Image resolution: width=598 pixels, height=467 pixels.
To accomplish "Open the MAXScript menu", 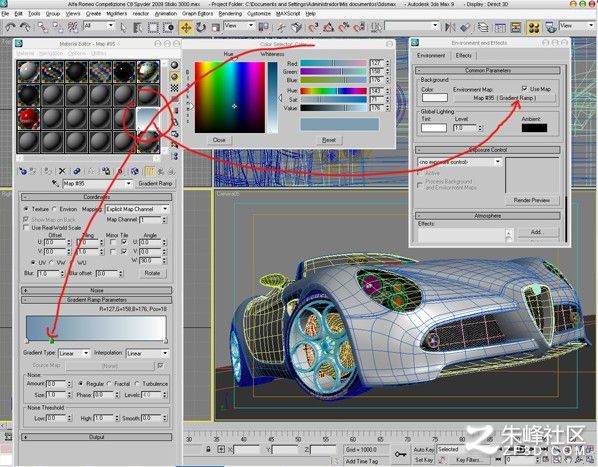I will click(288, 14).
